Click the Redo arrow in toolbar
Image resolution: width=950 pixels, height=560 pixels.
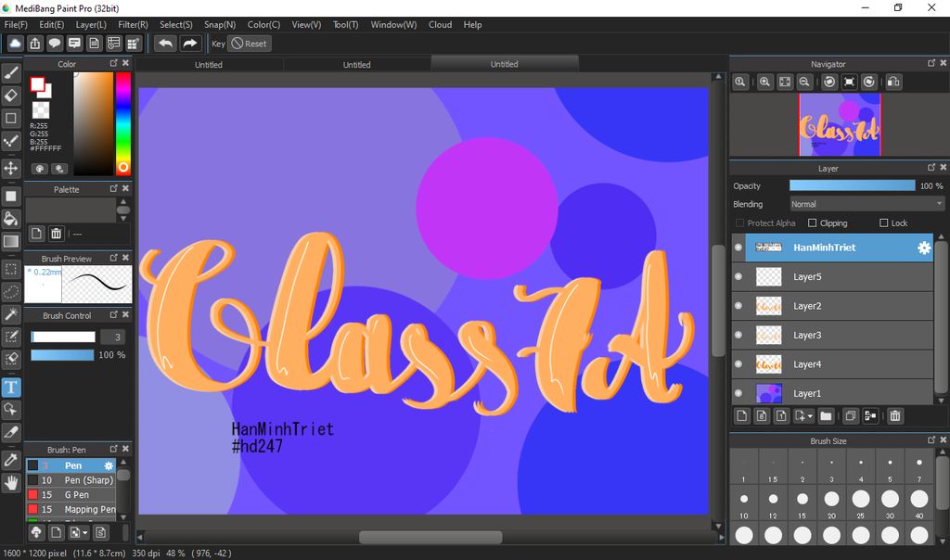coord(189,44)
